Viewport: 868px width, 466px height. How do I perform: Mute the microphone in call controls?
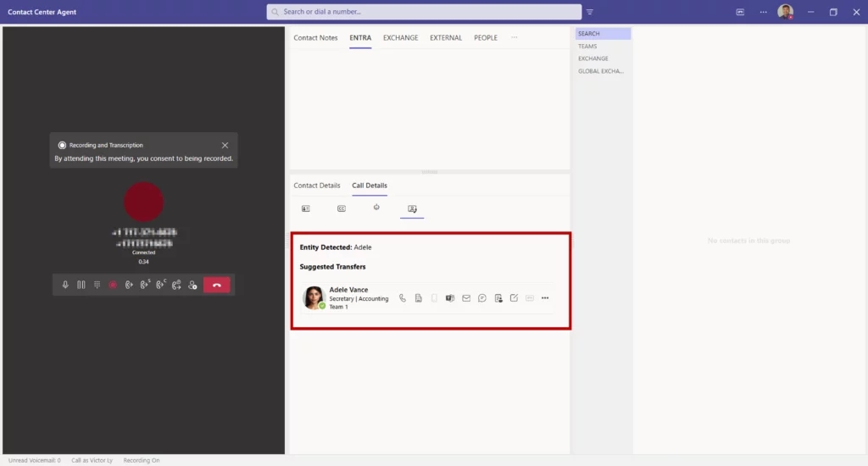click(65, 286)
